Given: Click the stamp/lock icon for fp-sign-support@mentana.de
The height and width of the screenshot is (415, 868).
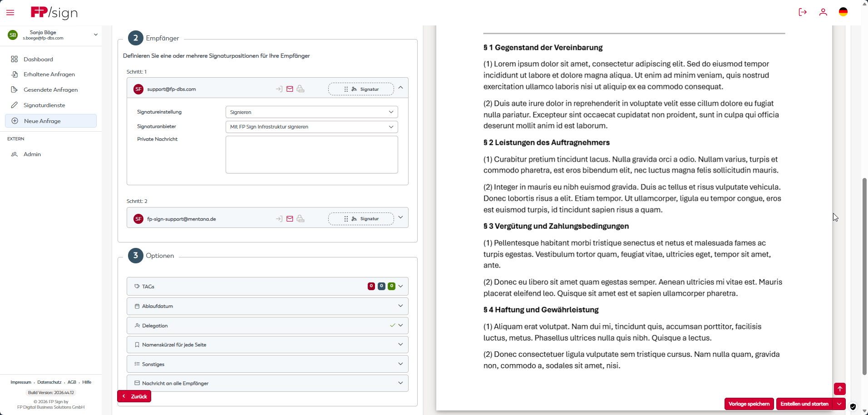Looking at the screenshot, I should coord(301,219).
